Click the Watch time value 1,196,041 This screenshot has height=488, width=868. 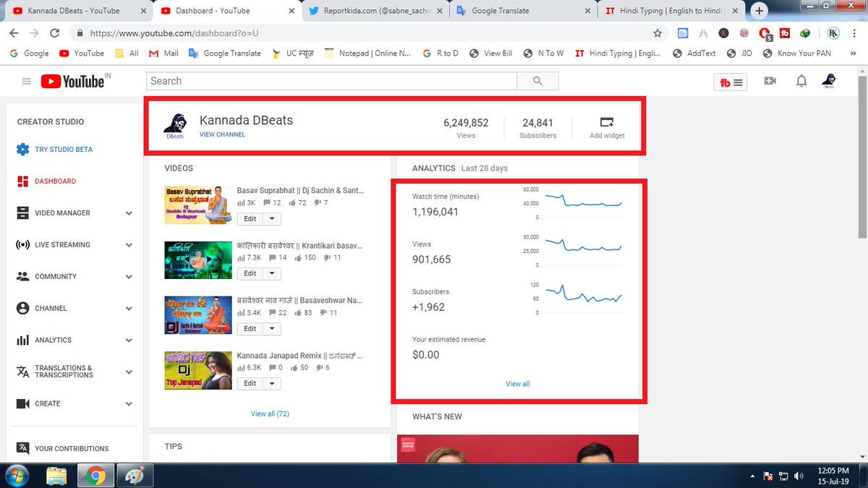tap(435, 212)
